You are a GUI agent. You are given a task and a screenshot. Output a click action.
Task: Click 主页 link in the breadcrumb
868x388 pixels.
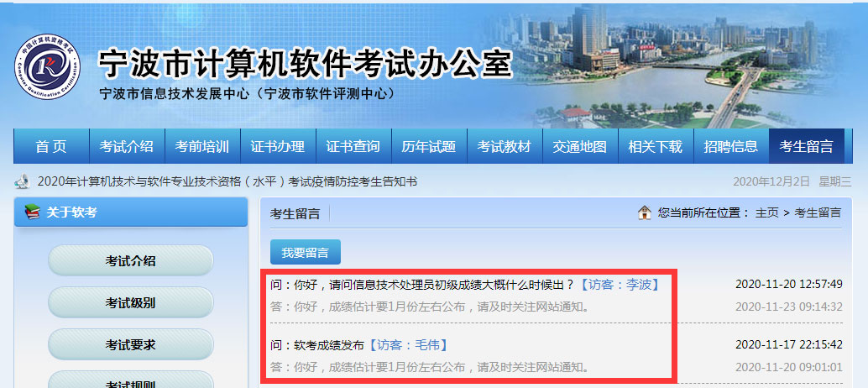coord(767,212)
